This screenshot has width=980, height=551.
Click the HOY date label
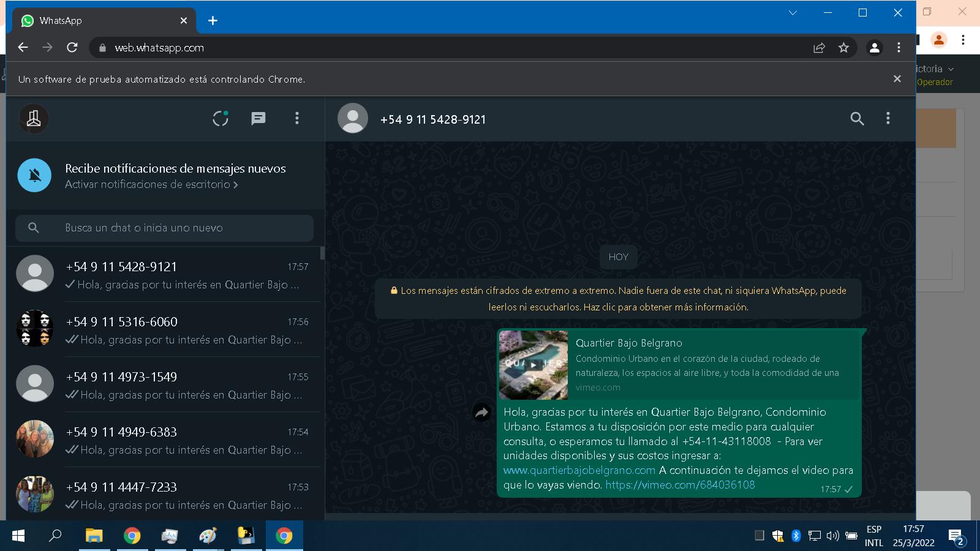619,257
